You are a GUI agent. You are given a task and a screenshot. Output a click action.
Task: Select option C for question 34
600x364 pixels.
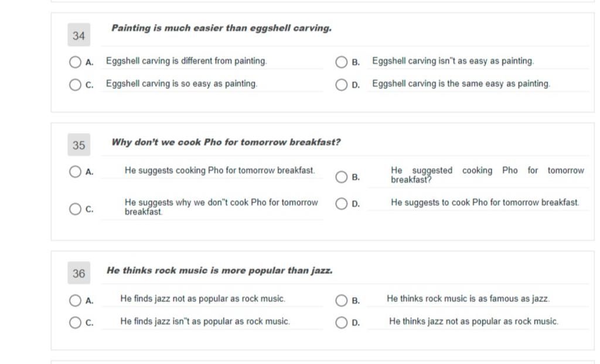click(75, 84)
